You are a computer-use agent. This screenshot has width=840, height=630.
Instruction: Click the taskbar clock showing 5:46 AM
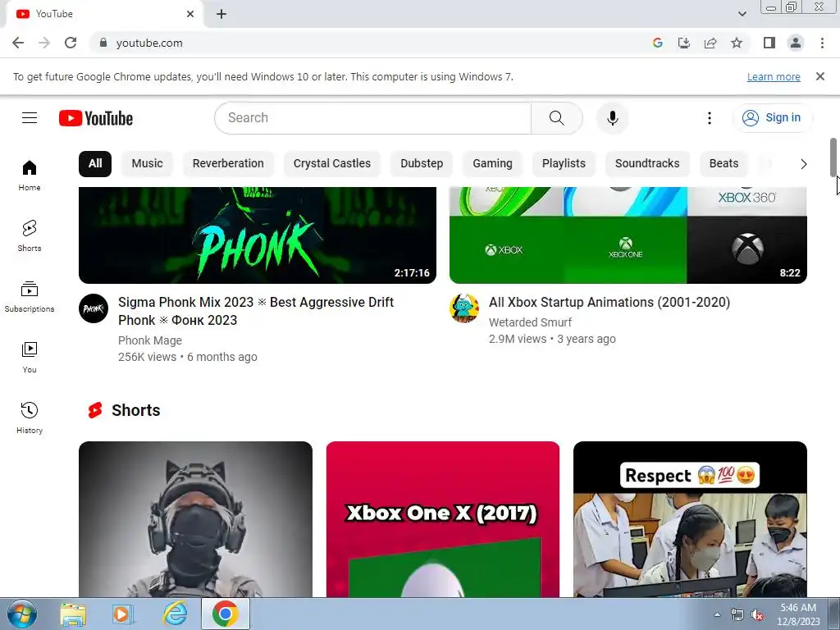[x=798, y=614]
